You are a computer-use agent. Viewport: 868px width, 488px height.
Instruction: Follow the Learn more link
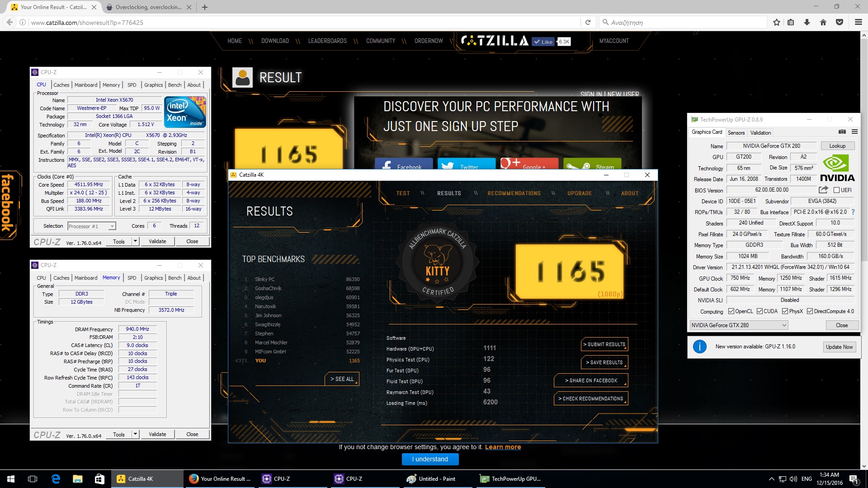[x=503, y=447]
